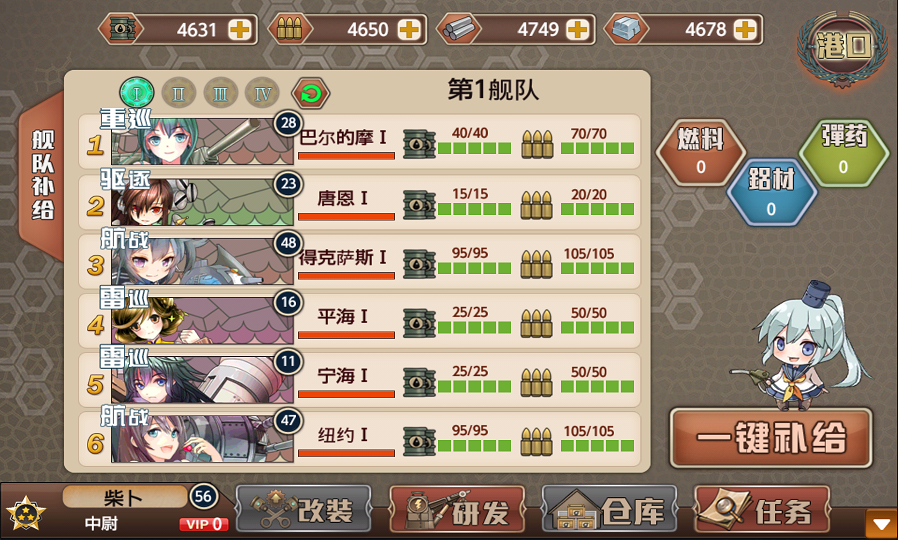898x540 pixels.
Task: Open the 研发 research menu
Action: click(457, 510)
